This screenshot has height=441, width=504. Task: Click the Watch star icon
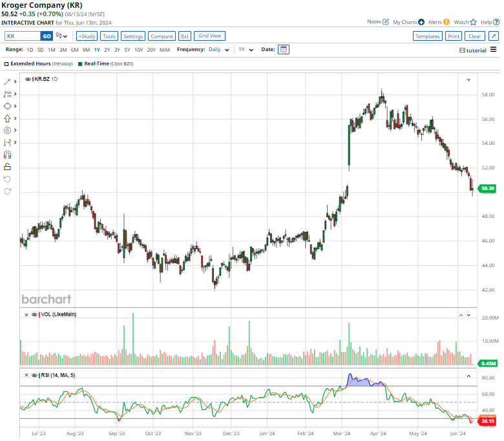click(473, 22)
